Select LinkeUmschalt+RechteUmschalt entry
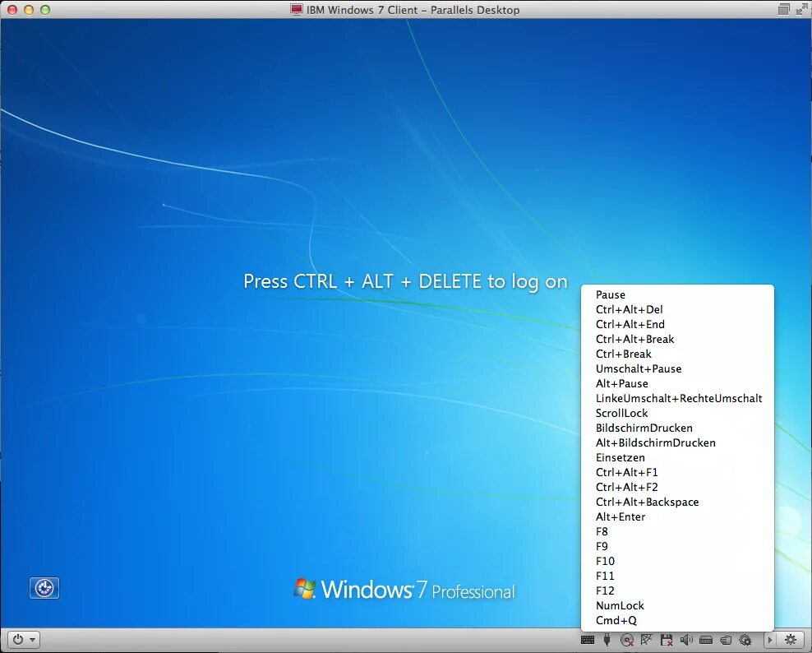 pyautogui.click(x=677, y=398)
